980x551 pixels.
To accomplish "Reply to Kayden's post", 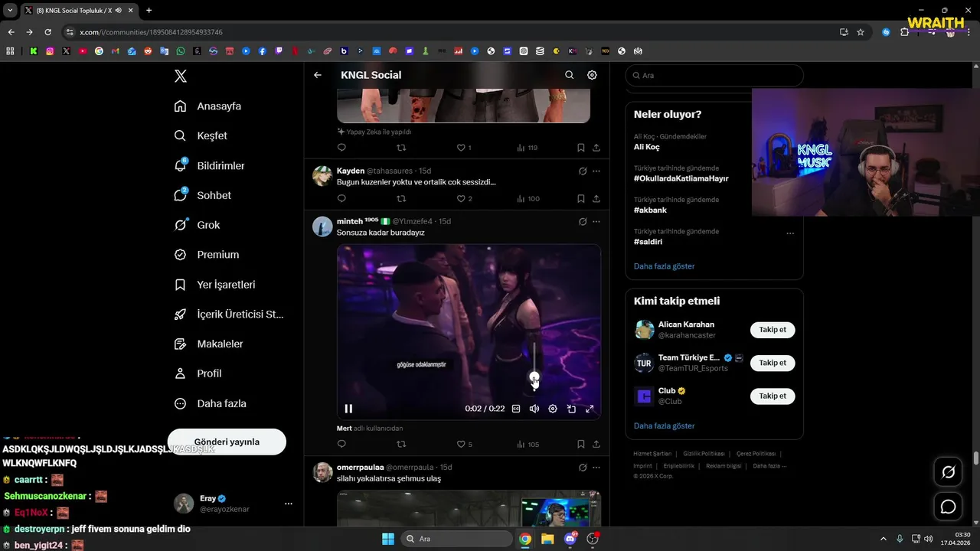I will tap(341, 198).
